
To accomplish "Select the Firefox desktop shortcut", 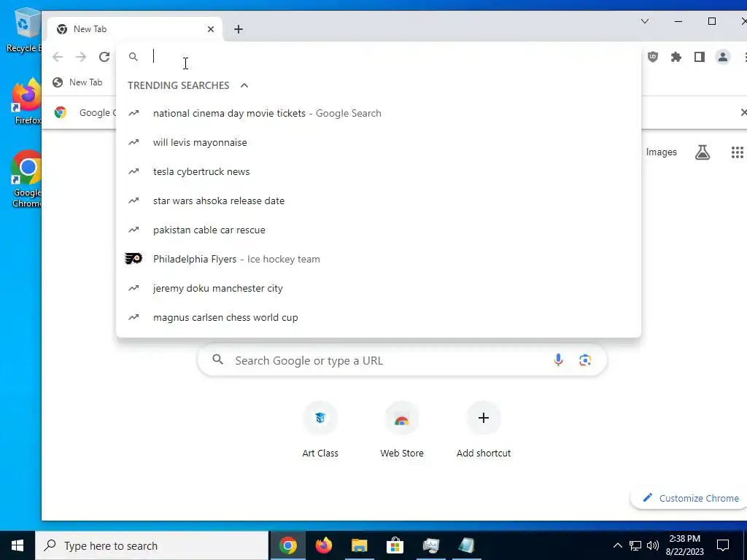I will 27,101.
